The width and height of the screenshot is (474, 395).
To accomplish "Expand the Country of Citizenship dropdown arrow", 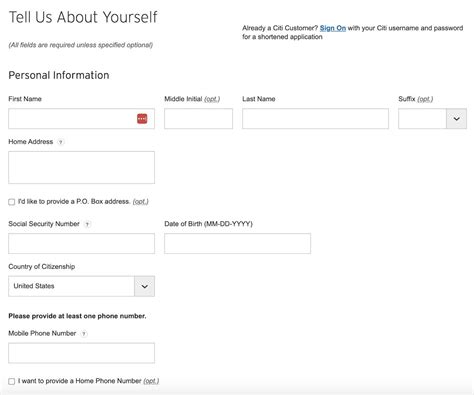I will [144, 286].
